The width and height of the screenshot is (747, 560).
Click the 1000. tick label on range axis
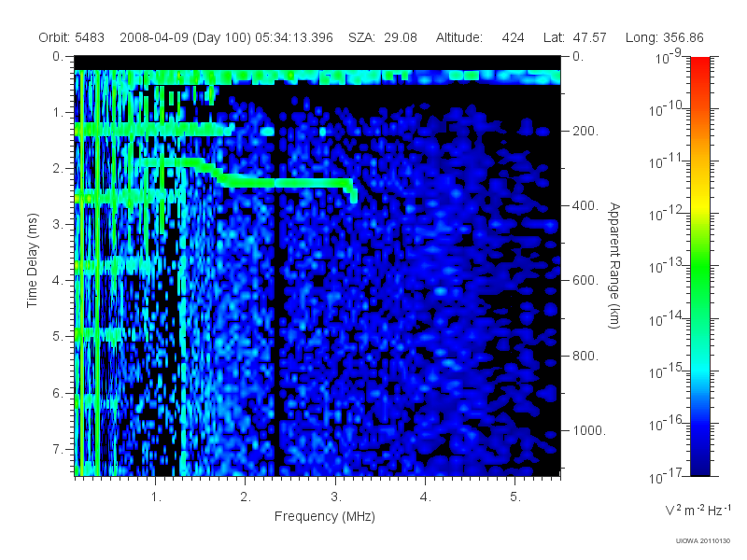point(589,430)
